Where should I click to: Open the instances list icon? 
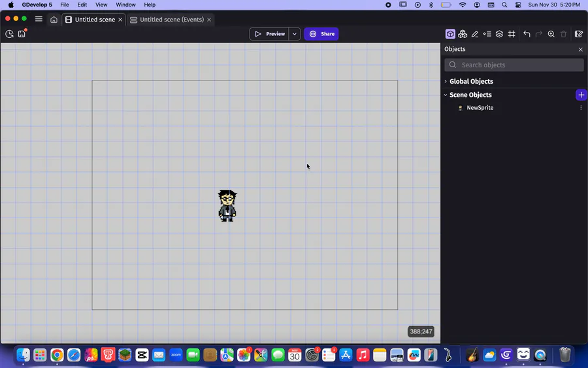(487, 34)
